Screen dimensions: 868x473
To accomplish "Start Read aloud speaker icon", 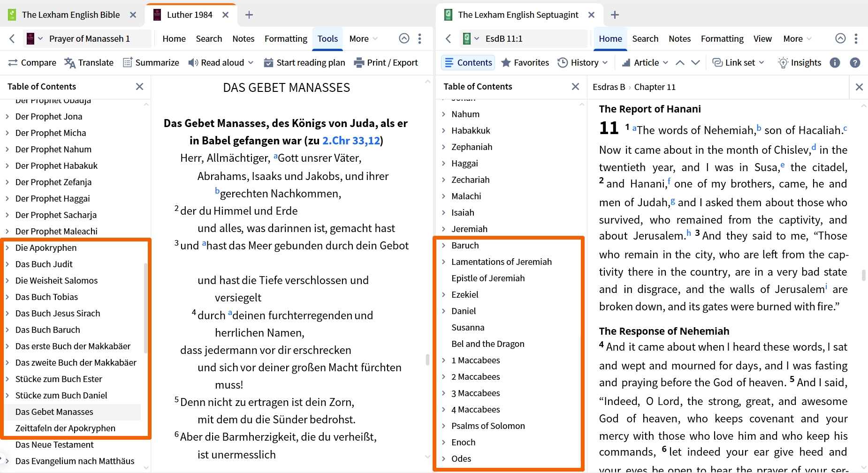I will coord(193,63).
